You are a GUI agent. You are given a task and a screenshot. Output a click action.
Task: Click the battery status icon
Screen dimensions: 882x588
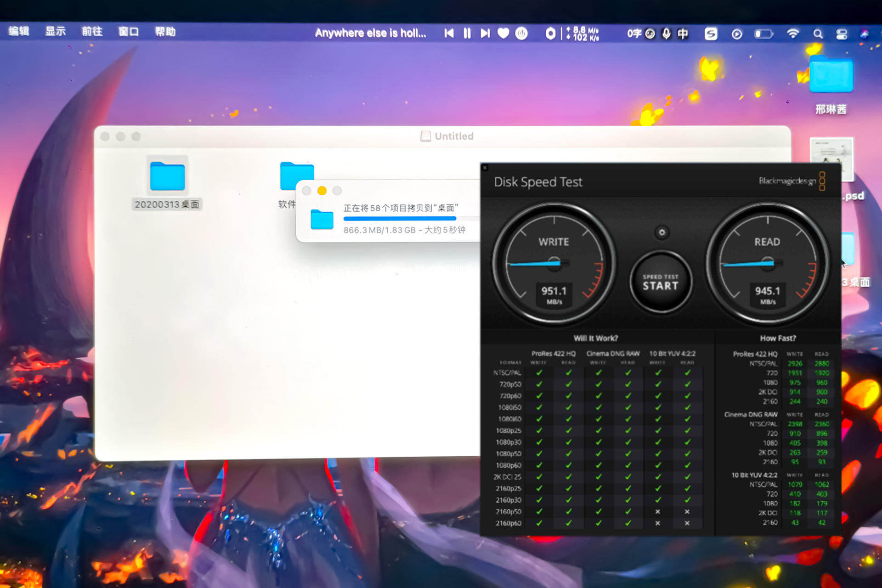764,34
